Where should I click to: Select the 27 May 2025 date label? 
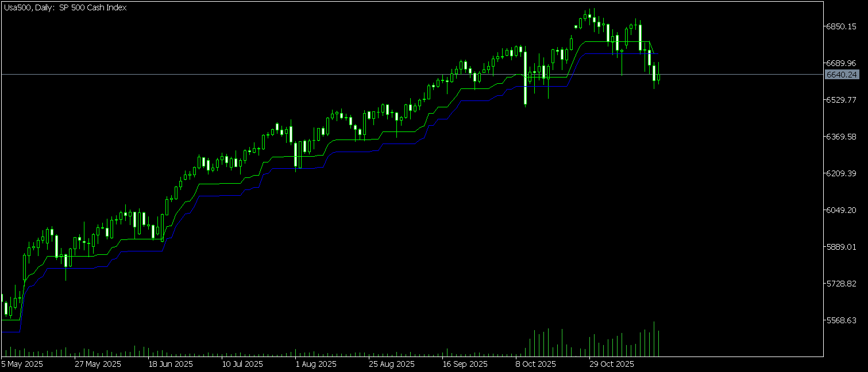coord(98,364)
